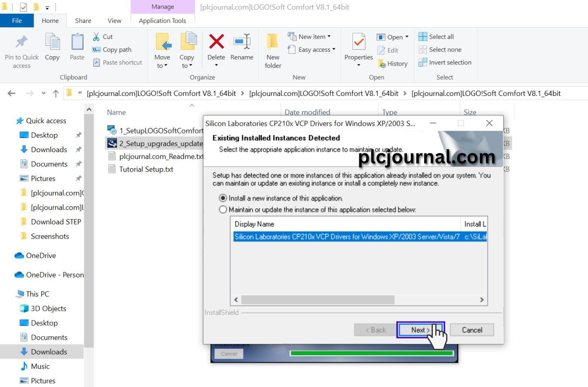Click the instance list horizontal scrollbar thumb
This screenshot has height=387, width=588.
pos(318,300)
